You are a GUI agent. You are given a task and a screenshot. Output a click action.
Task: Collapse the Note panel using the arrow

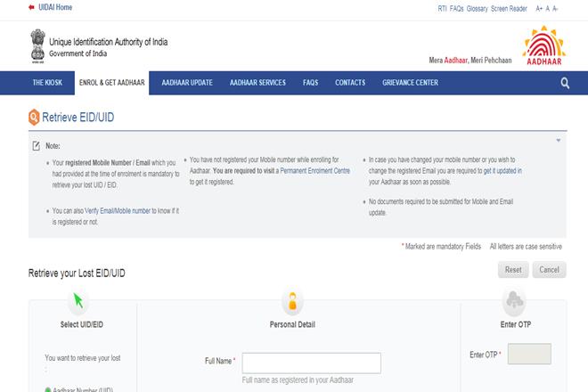click(x=559, y=140)
